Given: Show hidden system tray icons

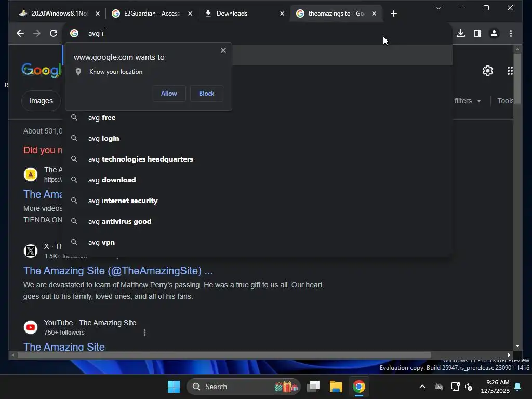Looking at the screenshot, I should pos(422,387).
